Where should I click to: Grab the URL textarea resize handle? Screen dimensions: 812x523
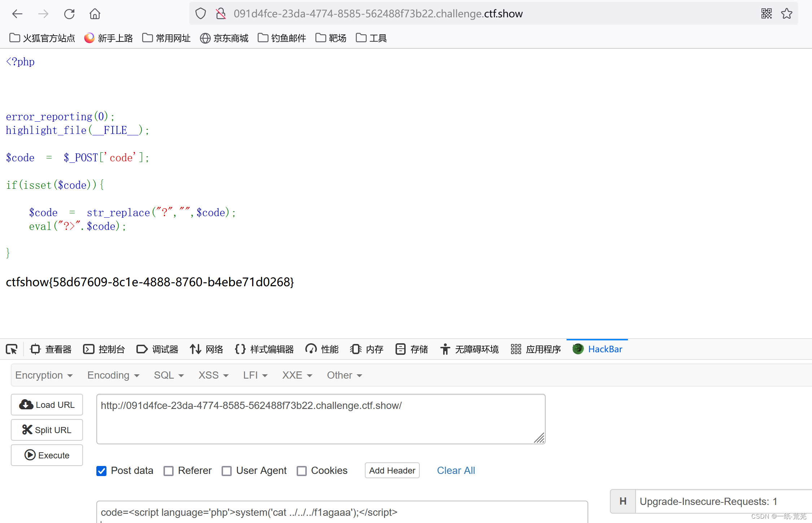[540, 438]
